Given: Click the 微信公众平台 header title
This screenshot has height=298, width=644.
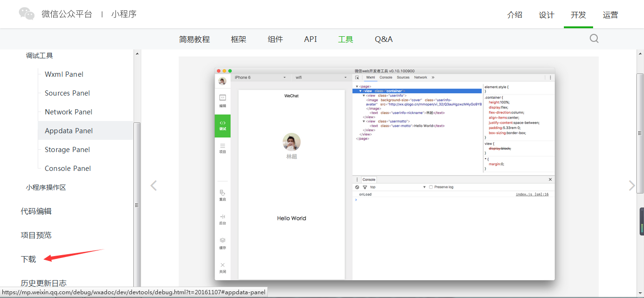Looking at the screenshot, I should click(67, 14).
